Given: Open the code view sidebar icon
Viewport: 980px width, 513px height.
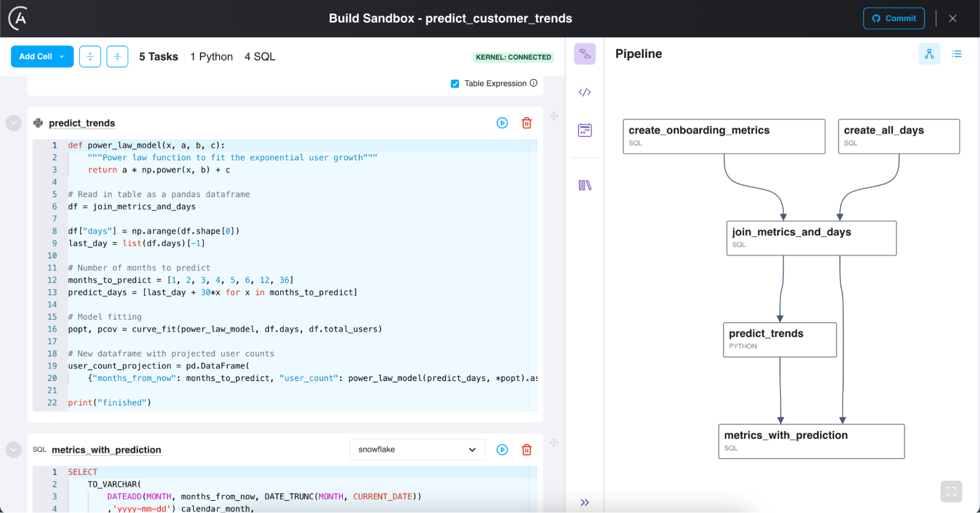Looking at the screenshot, I should (x=585, y=92).
